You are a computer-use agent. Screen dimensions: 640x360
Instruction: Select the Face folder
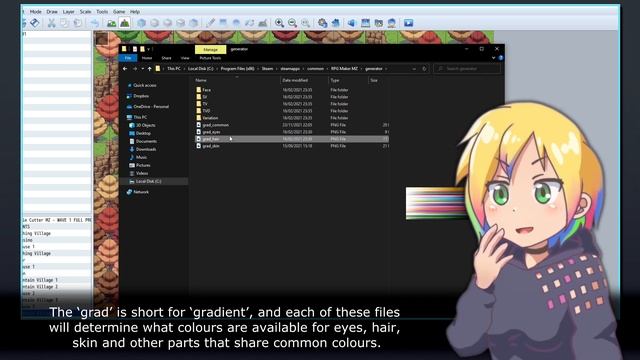[x=206, y=90]
